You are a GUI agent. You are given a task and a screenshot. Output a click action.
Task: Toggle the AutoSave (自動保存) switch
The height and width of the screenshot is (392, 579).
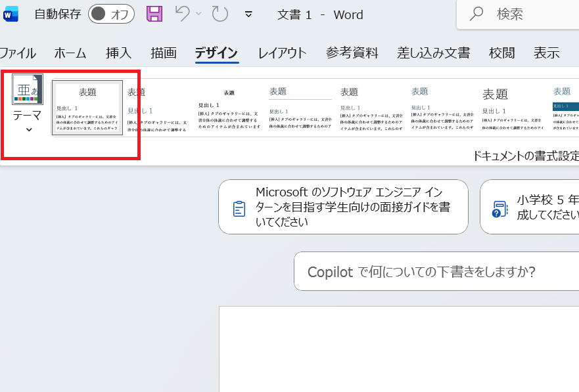click(x=111, y=14)
